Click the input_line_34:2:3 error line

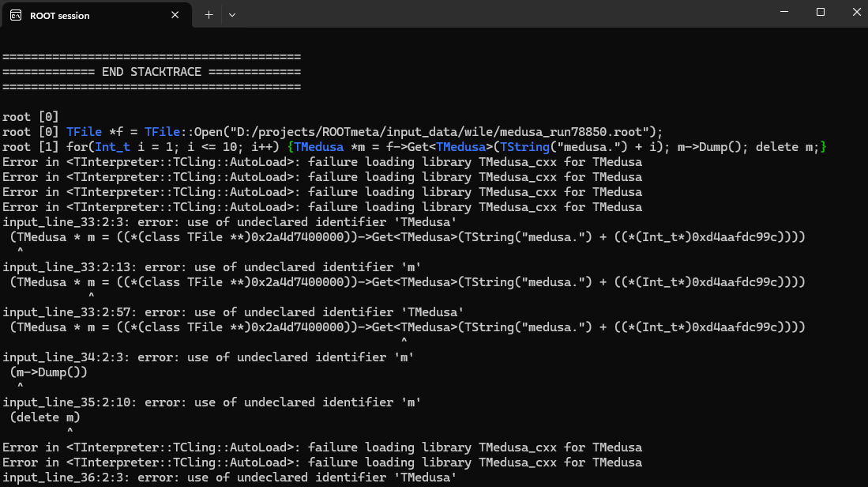click(x=209, y=357)
